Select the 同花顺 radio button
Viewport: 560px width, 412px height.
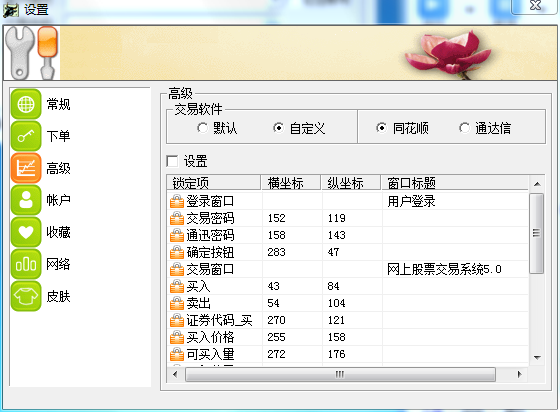coord(381,128)
